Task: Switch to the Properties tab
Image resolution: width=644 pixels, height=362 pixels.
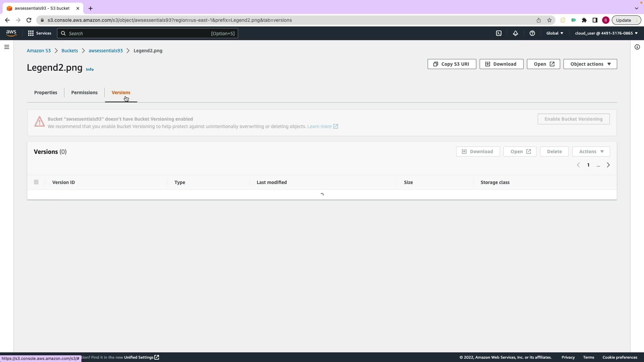Action: click(46, 93)
